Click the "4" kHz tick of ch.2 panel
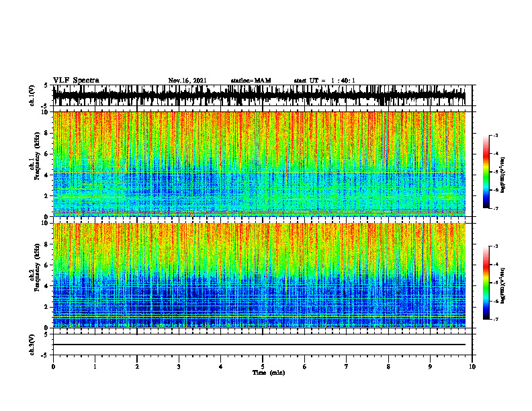Viewport: 532px width, 411px height. (x=47, y=286)
